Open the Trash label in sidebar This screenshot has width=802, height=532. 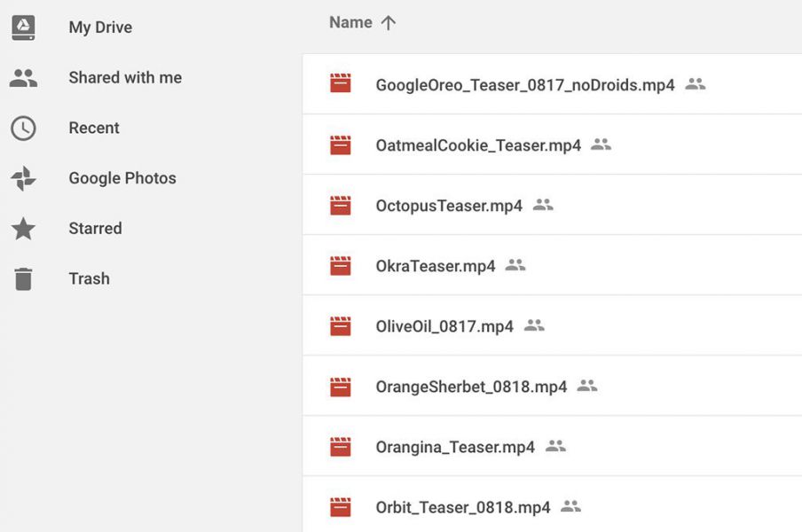(x=90, y=278)
